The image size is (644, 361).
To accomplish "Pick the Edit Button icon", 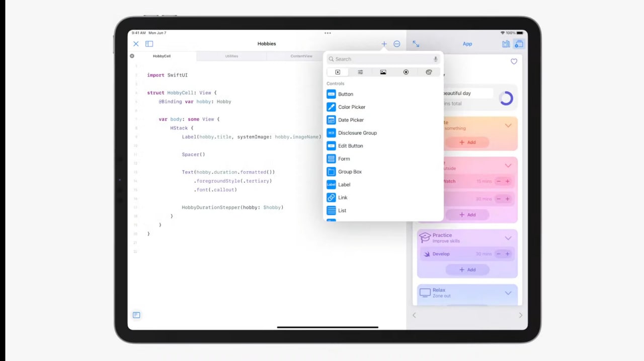I will click(x=331, y=146).
